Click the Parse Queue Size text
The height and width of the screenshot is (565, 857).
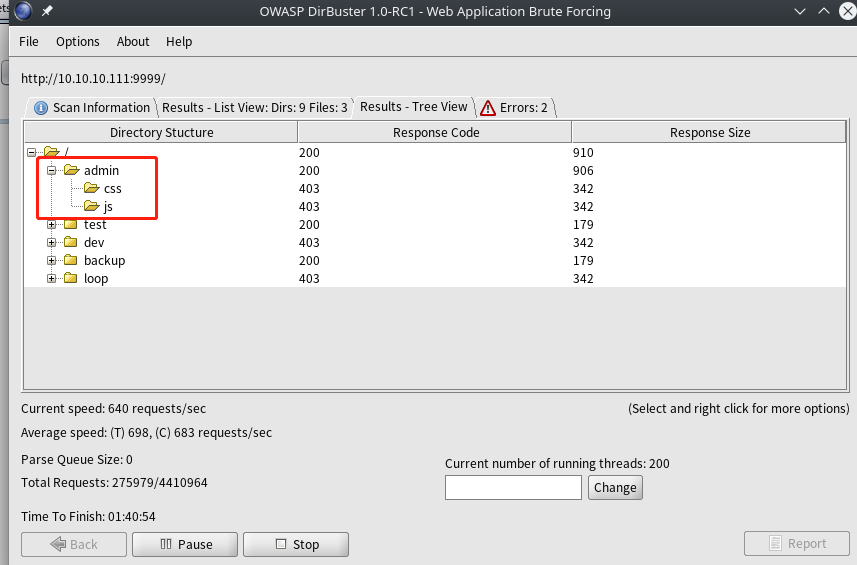pyautogui.click(x=77, y=460)
